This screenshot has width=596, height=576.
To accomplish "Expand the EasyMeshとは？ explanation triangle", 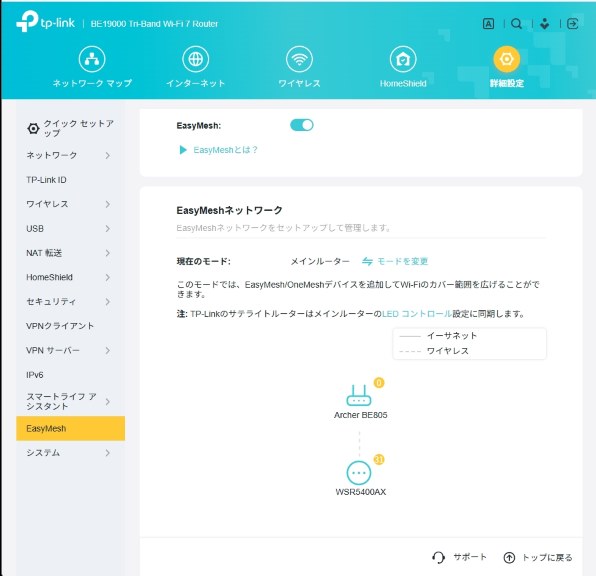I will 183,150.
